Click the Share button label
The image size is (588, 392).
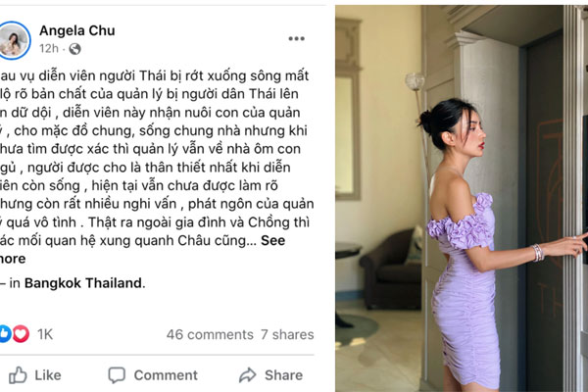283,375
